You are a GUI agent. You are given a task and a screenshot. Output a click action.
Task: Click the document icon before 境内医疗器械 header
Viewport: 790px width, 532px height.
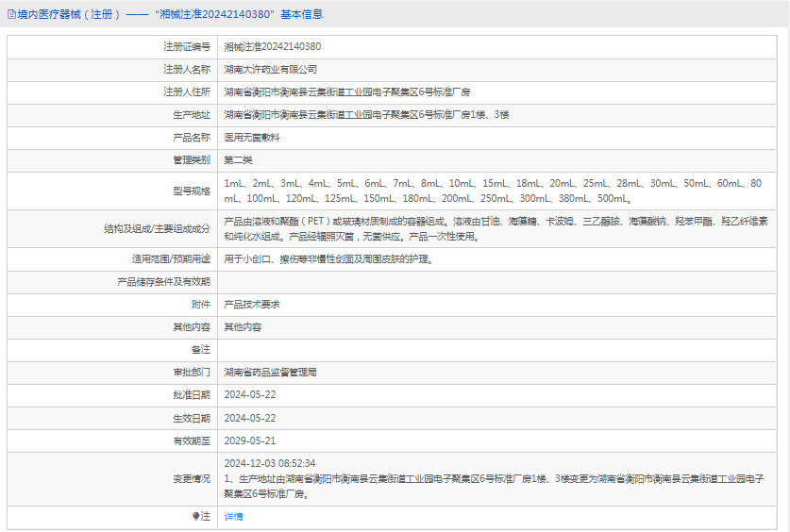pyautogui.click(x=11, y=14)
